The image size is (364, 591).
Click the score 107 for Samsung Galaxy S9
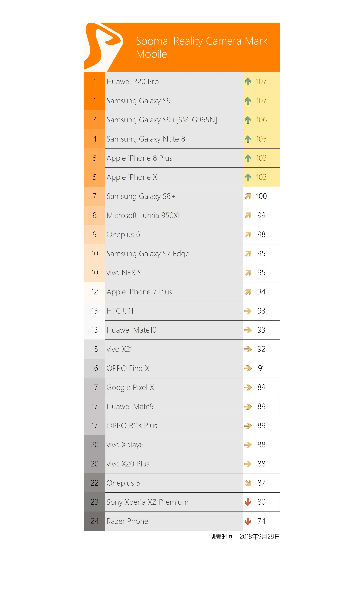[261, 101]
